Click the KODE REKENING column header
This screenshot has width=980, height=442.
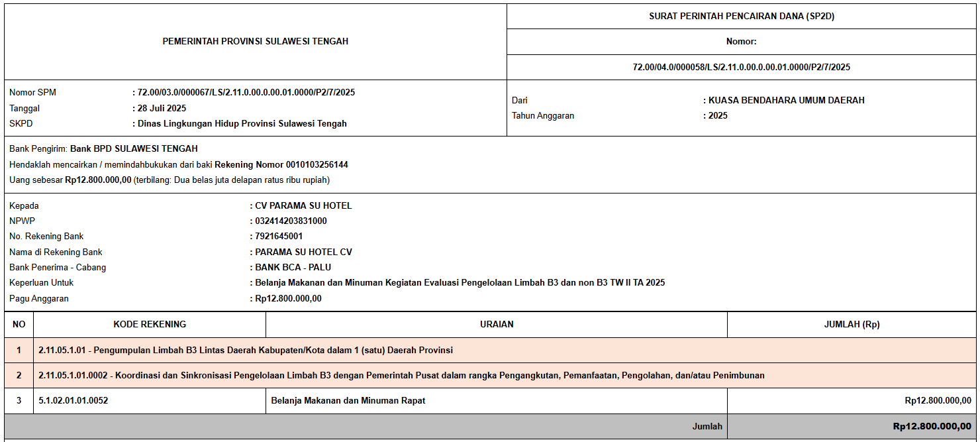(x=150, y=324)
